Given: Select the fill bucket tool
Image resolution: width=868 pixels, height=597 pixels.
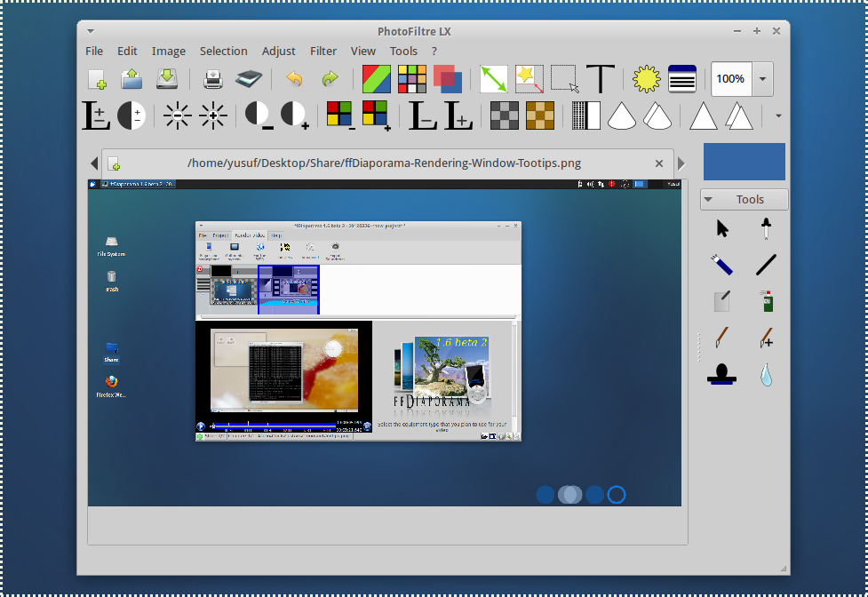Looking at the screenshot, I should point(722,301).
